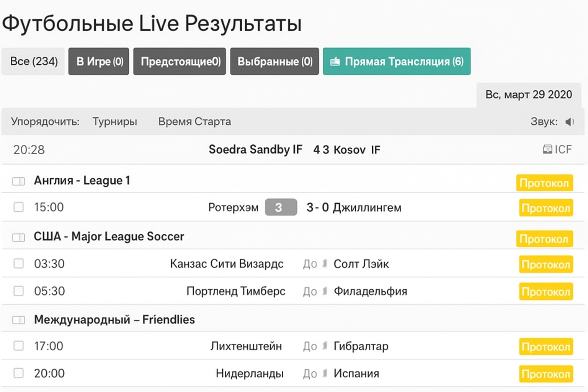Screen dimensions: 588x392
Task: Mute the sound via speaker icon
Action: coord(570,121)
